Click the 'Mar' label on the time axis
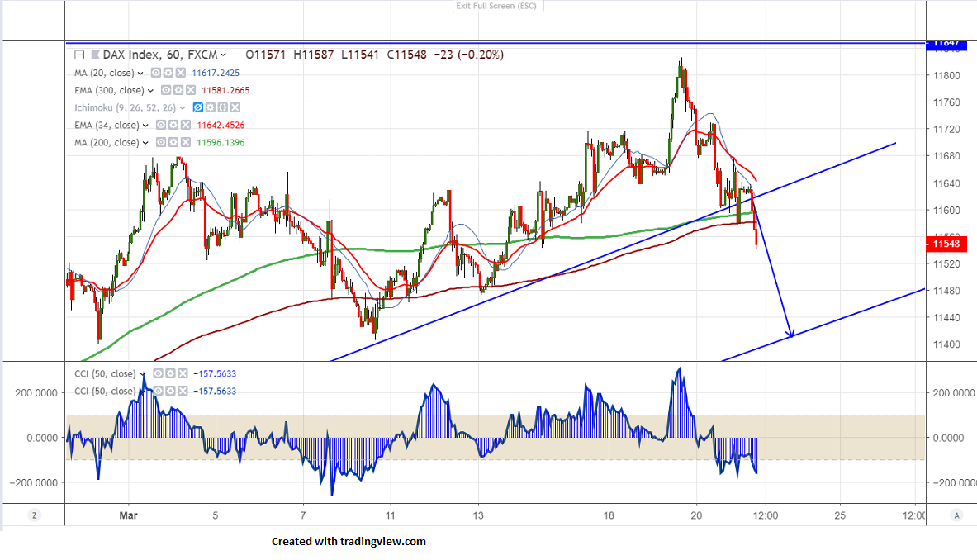 [x=128, y=515]
